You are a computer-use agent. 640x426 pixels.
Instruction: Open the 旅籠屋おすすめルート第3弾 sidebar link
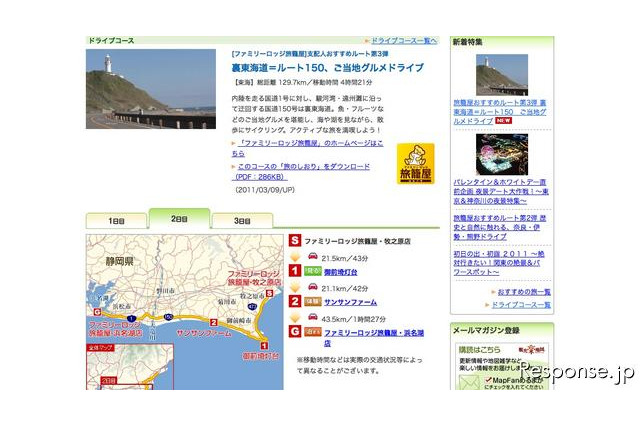pyautogui.click(x=500, y=112)
